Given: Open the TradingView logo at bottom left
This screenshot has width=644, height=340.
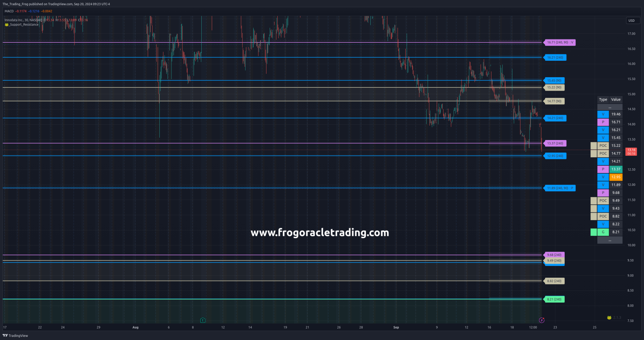Looking at the screenshot, I should (15, 336).
